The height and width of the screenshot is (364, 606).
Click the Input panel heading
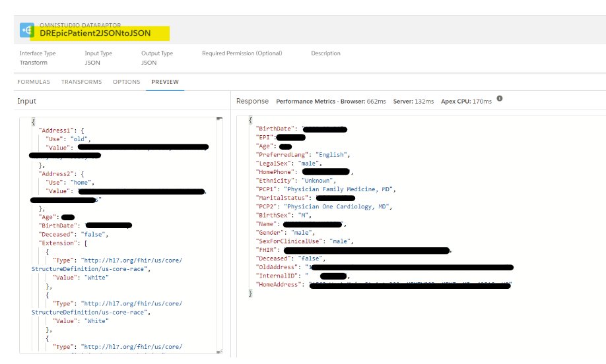click(x=26, y=101)
